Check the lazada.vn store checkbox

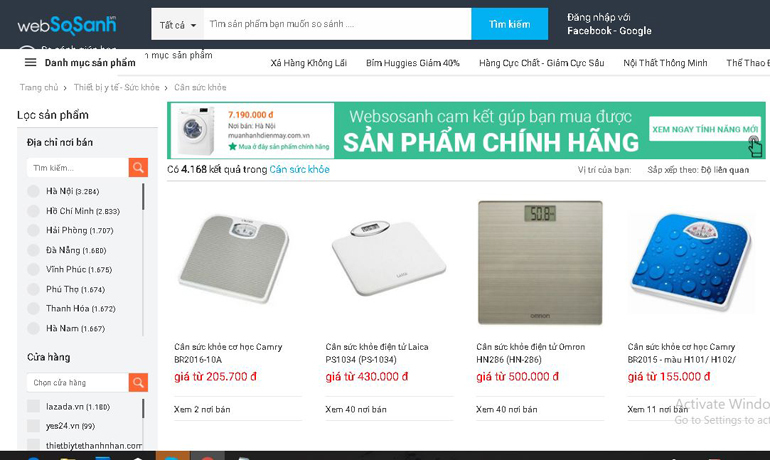tap(33, 406)
